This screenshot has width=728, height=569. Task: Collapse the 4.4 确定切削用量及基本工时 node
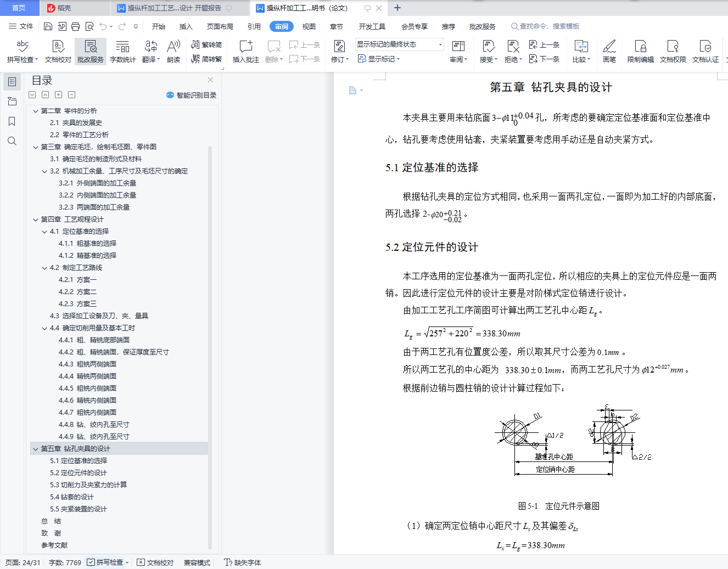click(44, 328)
